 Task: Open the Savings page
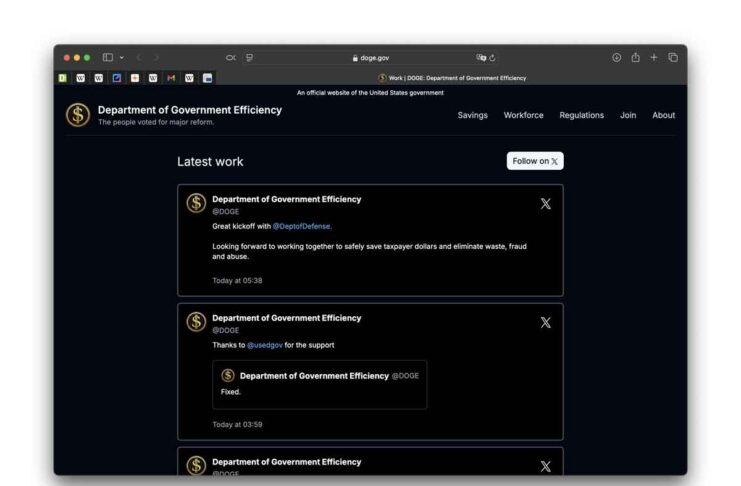coord(473,115)
